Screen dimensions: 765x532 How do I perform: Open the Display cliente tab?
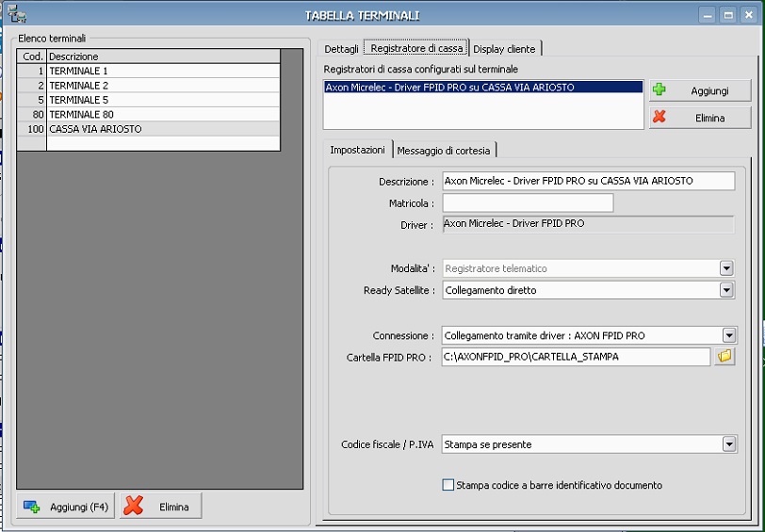tap(504, 49)
